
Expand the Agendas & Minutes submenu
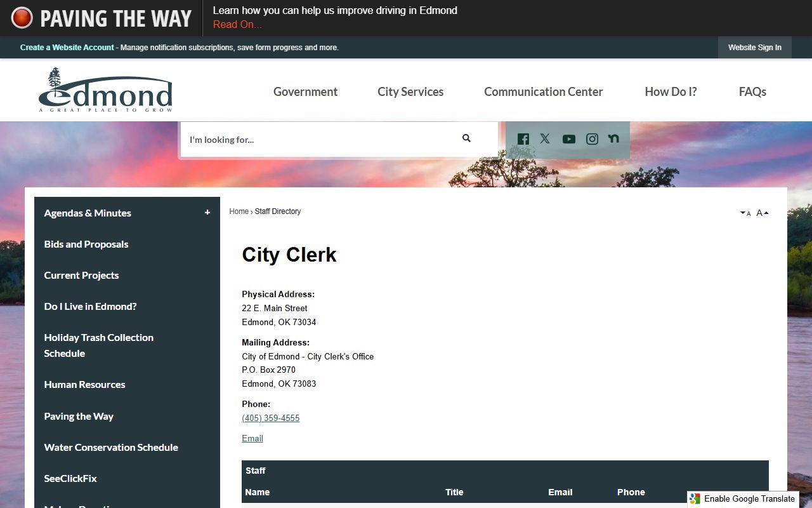207,213
